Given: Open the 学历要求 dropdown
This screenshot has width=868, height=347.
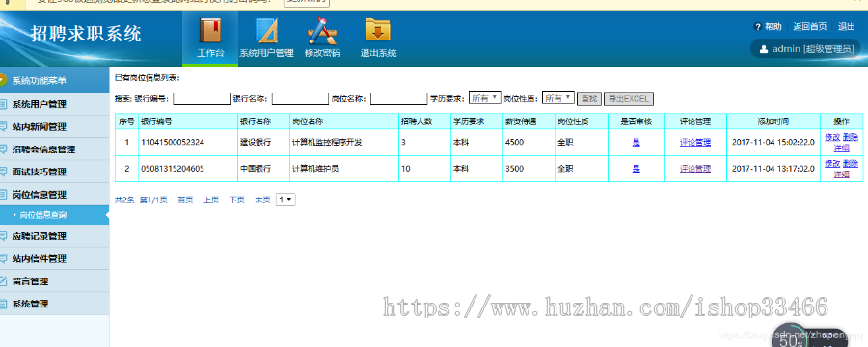Looking at the screenshot, I should pos(485,98).
